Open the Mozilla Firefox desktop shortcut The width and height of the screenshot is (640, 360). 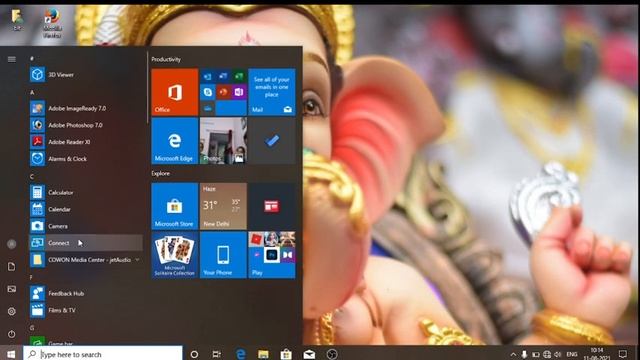[x=52, y=24]
